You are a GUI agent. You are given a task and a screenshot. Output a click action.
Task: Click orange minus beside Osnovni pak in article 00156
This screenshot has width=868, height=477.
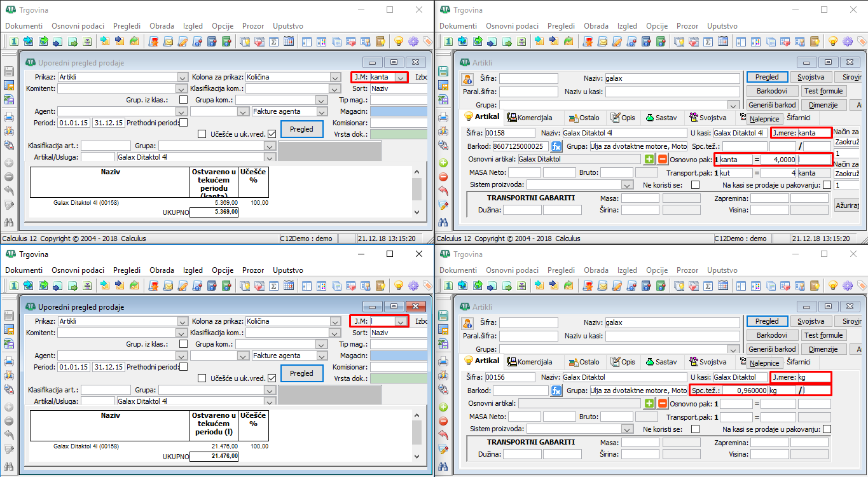[x=663, y=403]
